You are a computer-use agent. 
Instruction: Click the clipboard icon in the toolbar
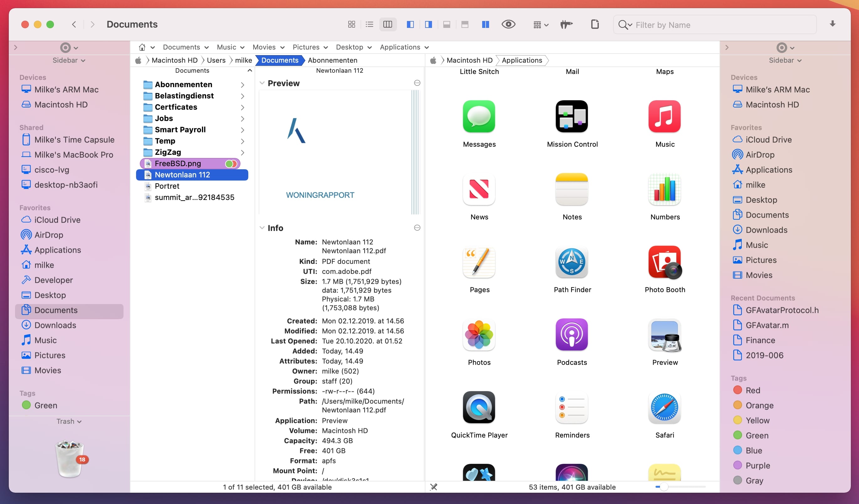(x=595, y=24)
